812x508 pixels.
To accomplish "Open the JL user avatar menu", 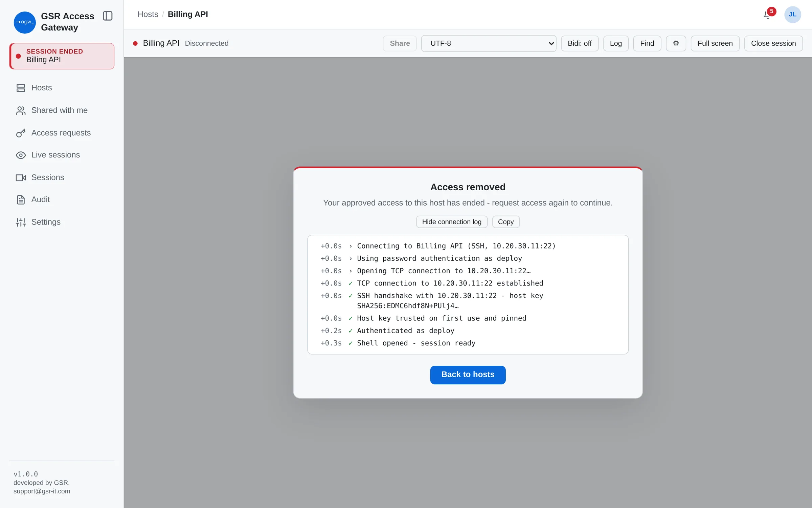I will pos(792,15).
